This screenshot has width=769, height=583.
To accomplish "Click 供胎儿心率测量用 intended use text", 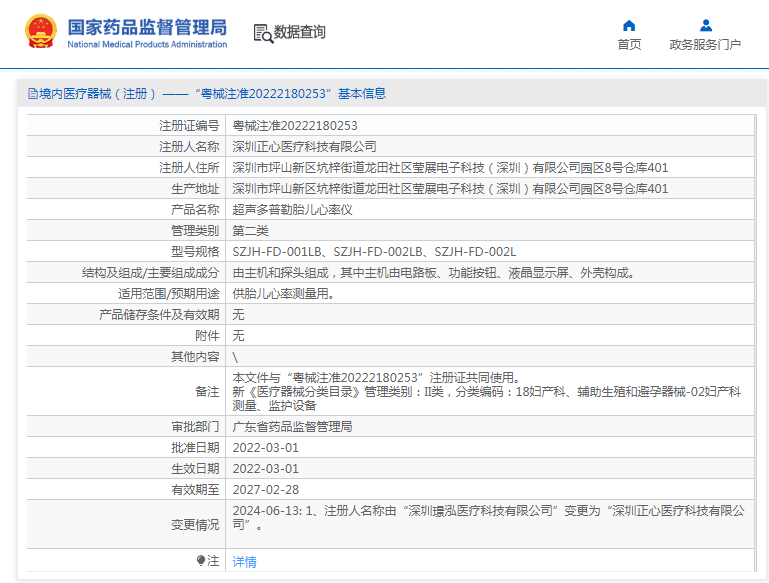I will [x=283, y=294].
